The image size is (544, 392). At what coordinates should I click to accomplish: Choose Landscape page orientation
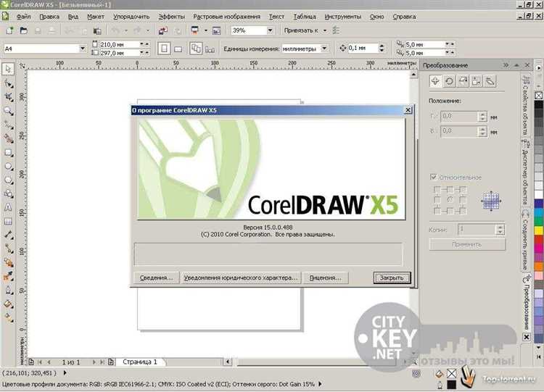(178, 49)
